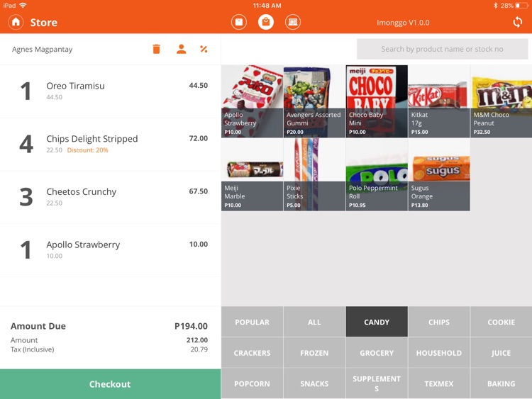The width and height of the screenshot is (532, 399).
Task: Open the POPCORN category
Action: [252, 383]
